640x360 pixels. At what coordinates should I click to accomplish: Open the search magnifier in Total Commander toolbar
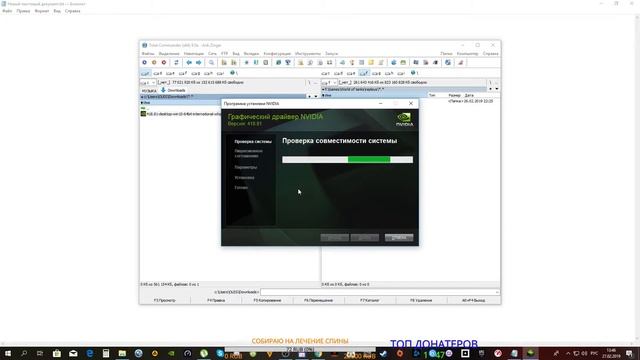(211, 62)
